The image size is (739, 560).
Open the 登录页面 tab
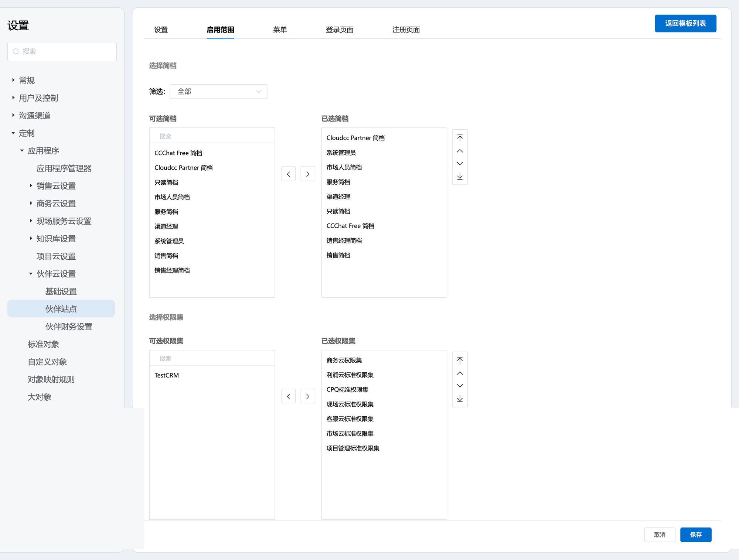(x=339, y=30)
